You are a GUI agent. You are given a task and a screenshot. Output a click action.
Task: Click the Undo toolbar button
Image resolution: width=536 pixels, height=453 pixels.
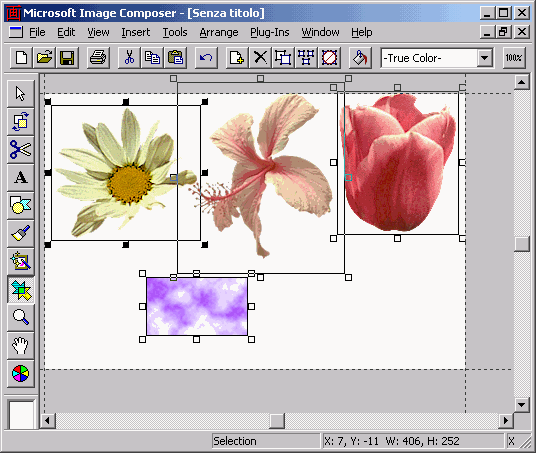point(206,57)
